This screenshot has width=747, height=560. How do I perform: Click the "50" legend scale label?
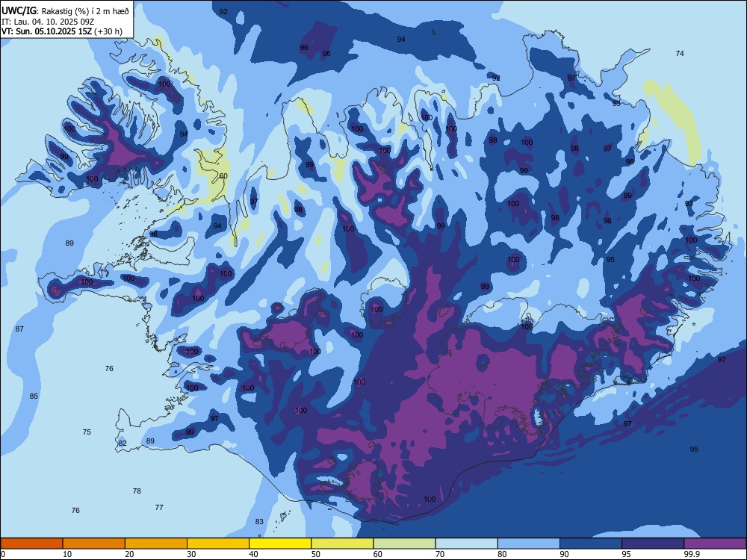coord(316,554)
